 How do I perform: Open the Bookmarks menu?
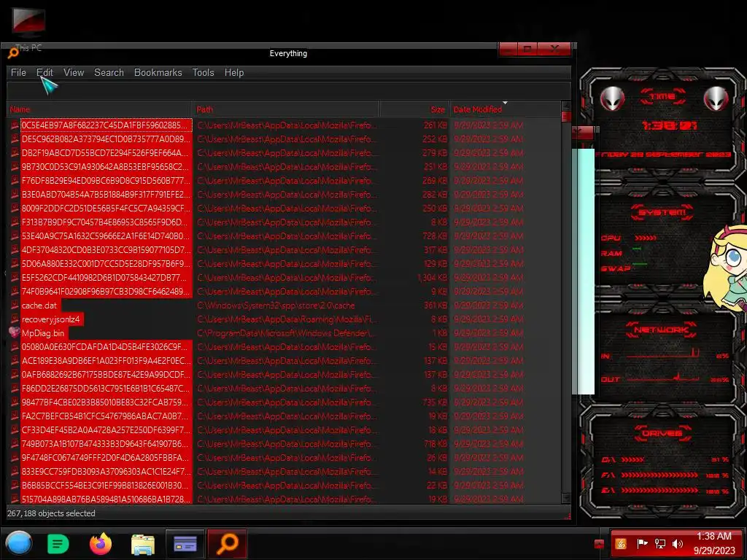(158, 72)
